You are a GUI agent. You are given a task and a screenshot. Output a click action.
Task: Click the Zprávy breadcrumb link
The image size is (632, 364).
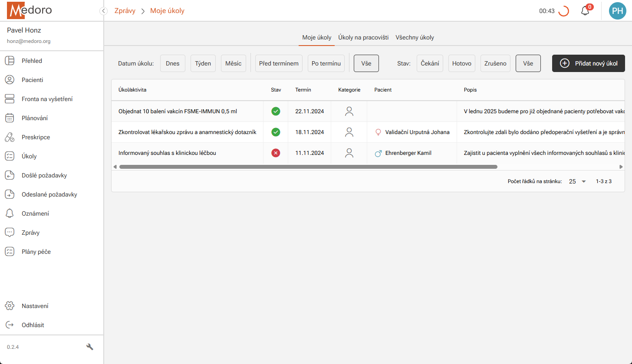pyautogui.click(x=125, y=11)
